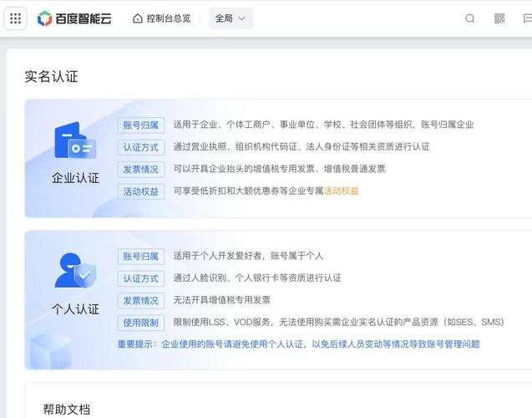This screenshot has height=418, width=532.
Task: Click the 企业认证 title text
Action: tap(75, 177)
